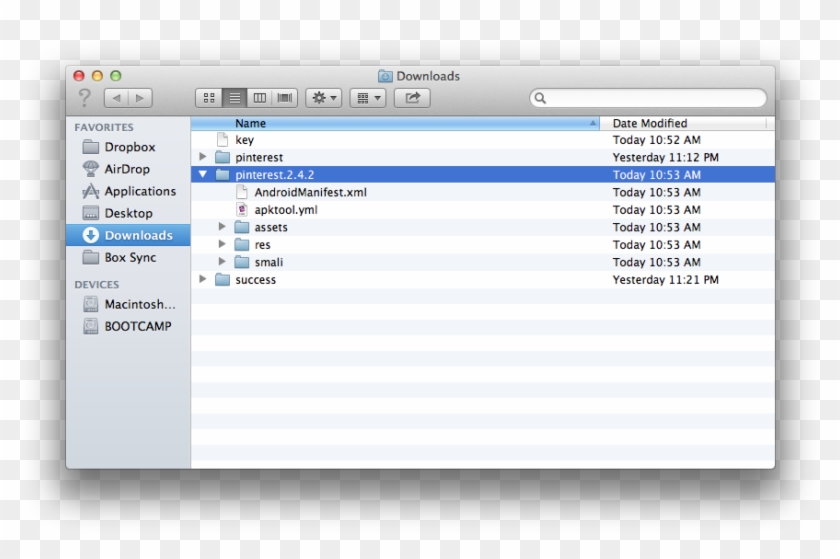Image resolution: width=840 pixels, height=559 pixels.
Task: Select Cover Flow view button
Action: tap(285, 98)
